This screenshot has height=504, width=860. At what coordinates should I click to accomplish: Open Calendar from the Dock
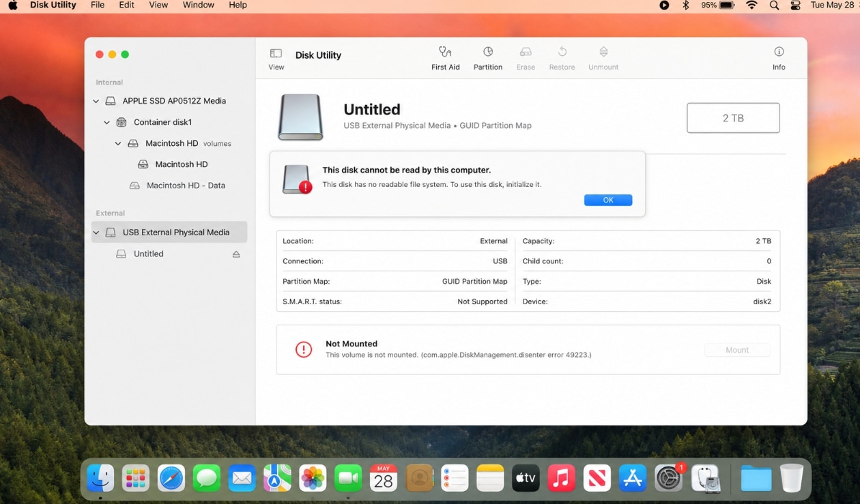coord(384,478)
